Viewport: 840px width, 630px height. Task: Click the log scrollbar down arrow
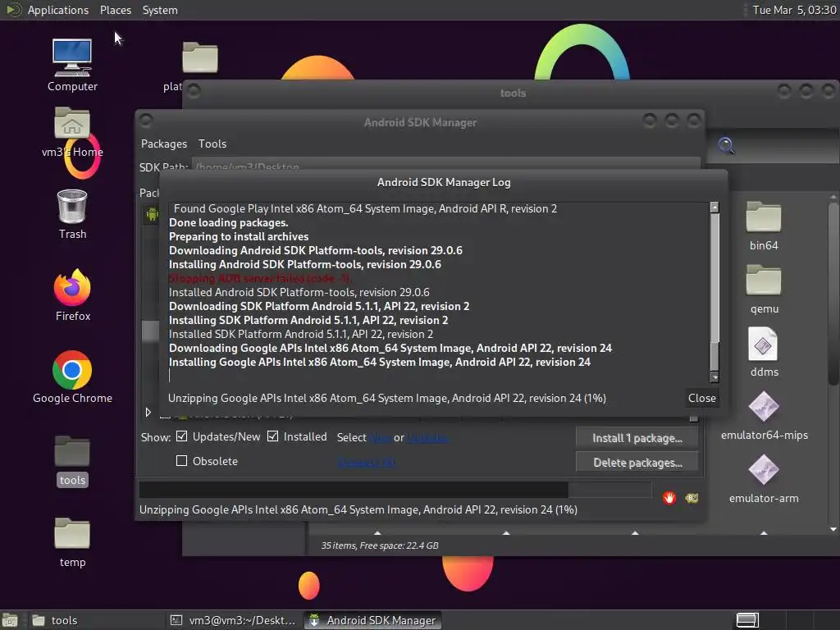point(714,377)
